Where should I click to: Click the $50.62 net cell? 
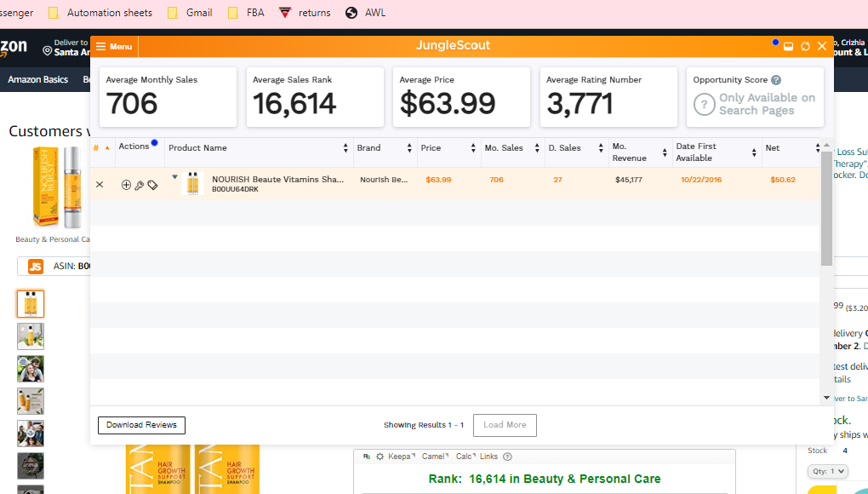pos(783,180)
